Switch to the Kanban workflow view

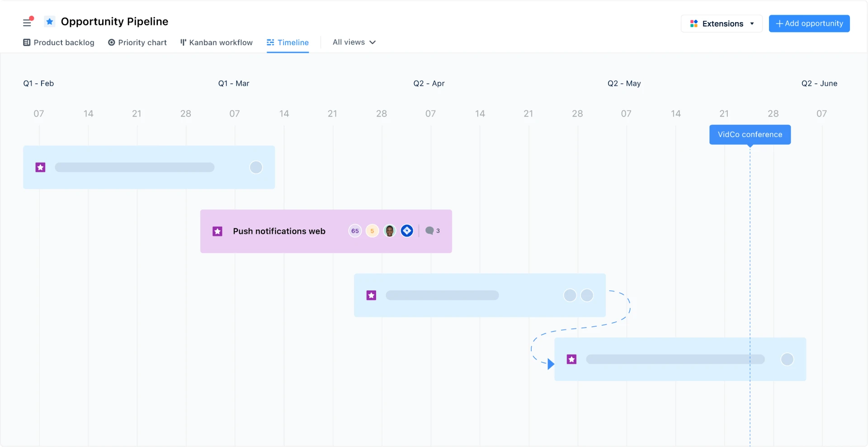(217, 42)
